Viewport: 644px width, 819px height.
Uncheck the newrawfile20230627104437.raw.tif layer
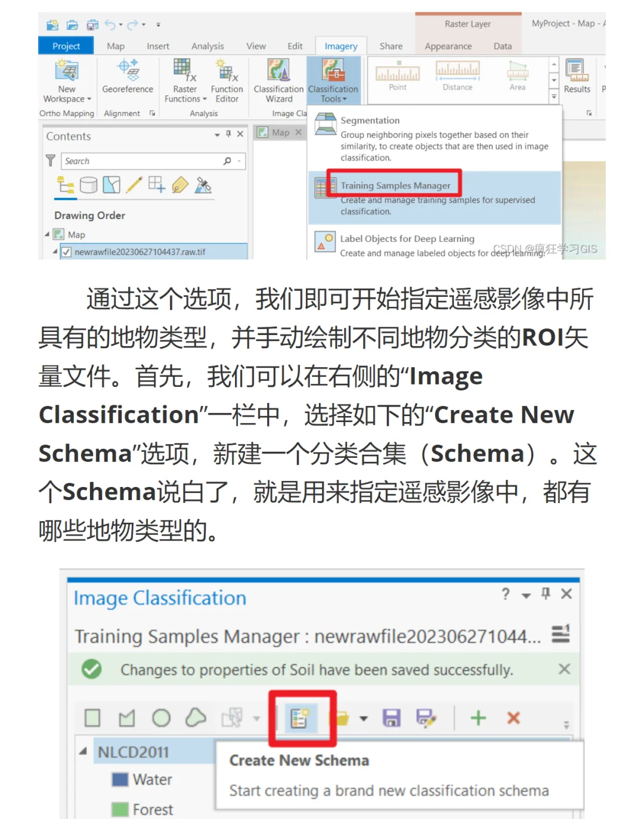tap(66, 252)
